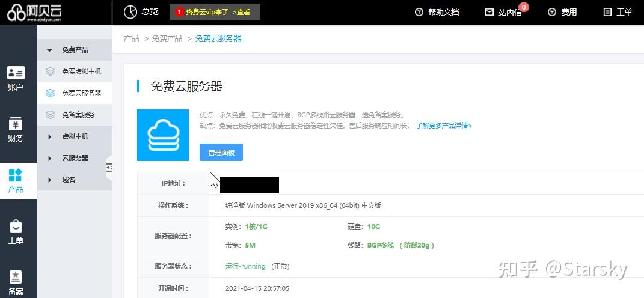
Task: Open 账户 in the left sidebar
Action: tap(16, 78)
